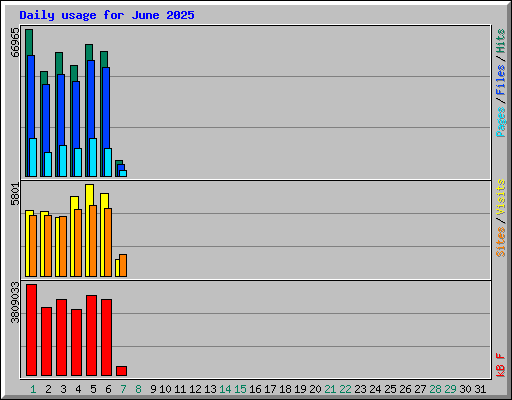Screen dimensions: 512x400
Task: Click day 28 on the x-axis
Action: pos(435,389)
